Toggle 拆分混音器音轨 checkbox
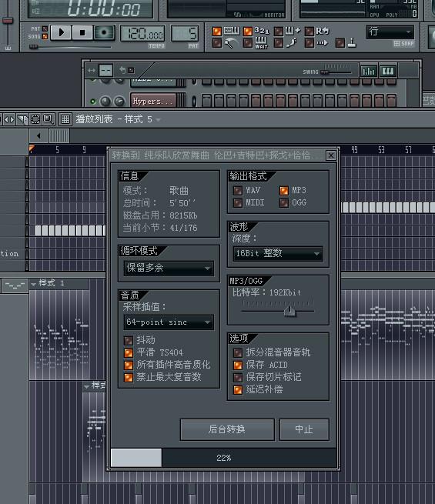Viewport: 435px width, 504px height. pyautogui.click(x=238, y=352)
